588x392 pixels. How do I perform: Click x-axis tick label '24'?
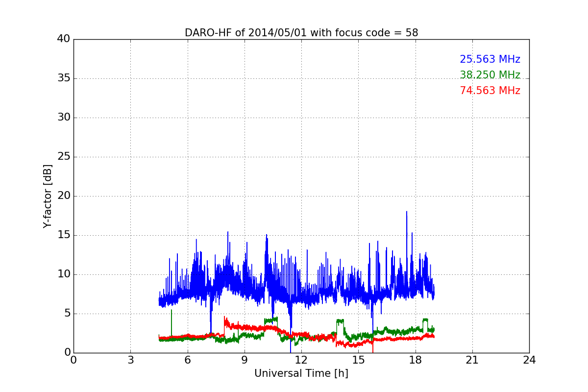point(529,360)
